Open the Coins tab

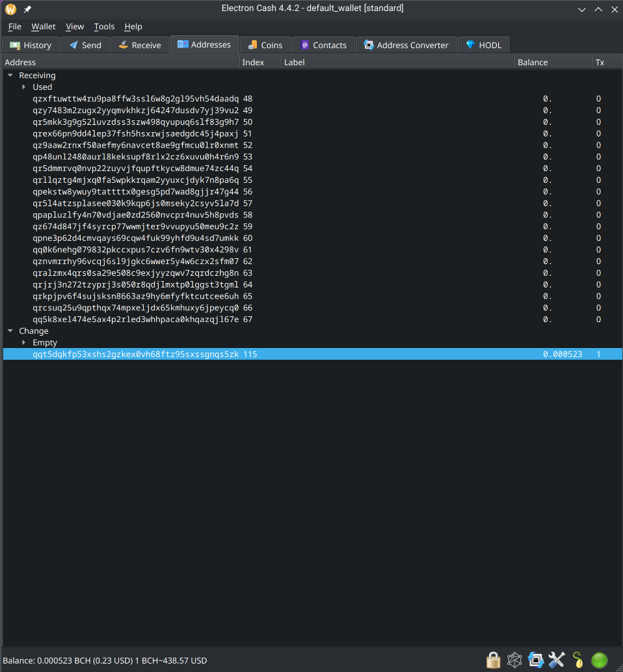point(265,45)
